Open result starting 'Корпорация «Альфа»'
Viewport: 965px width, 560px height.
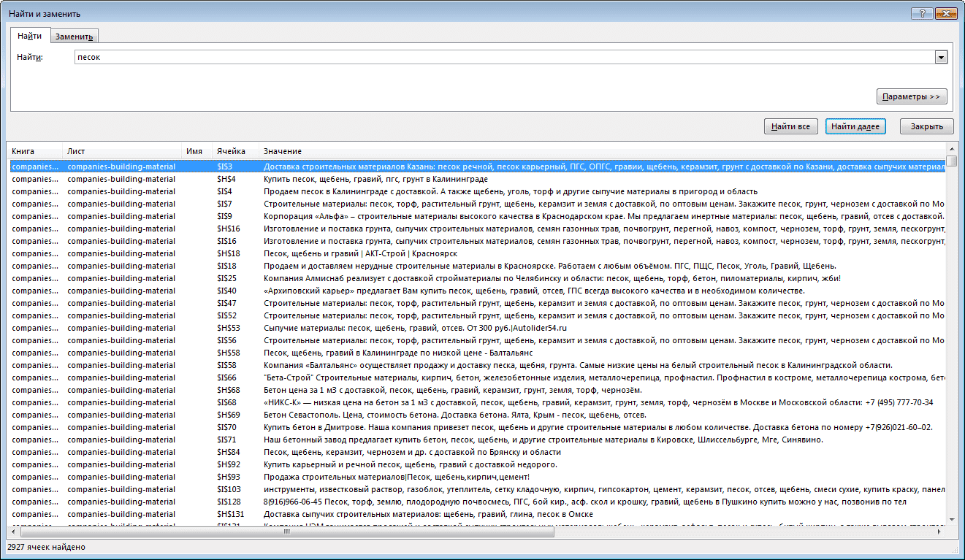click(x=476, y=216)
